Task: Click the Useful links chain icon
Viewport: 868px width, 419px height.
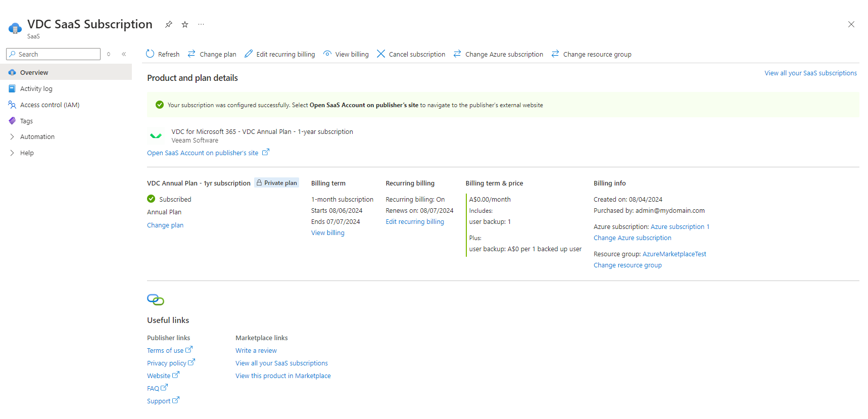Action: (156, 300)
